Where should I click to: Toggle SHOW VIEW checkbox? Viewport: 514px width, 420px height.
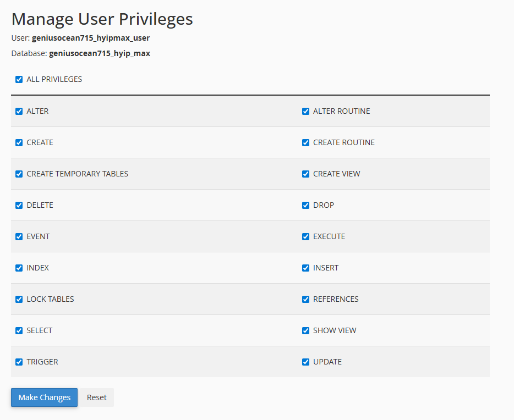click(x=305, y=330)
